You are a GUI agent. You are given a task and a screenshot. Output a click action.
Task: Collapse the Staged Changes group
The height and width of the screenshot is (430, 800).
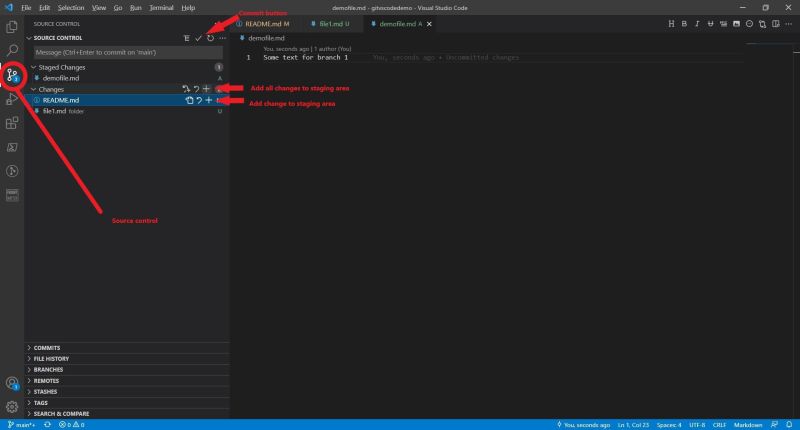34,67
